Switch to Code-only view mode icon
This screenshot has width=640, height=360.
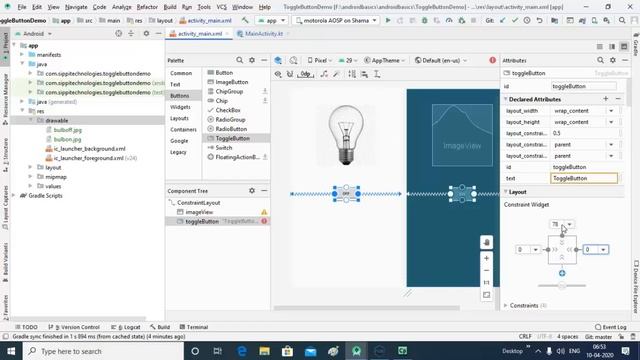600,47
